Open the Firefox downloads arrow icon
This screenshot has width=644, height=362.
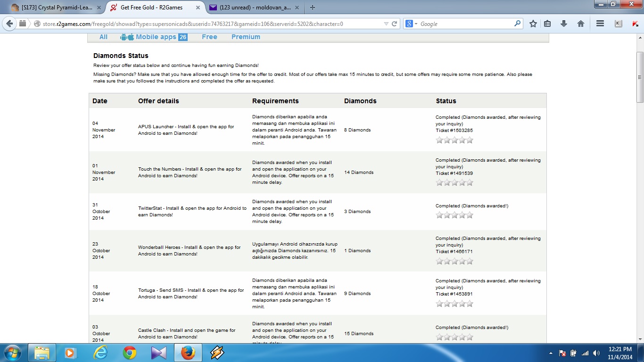564,24
